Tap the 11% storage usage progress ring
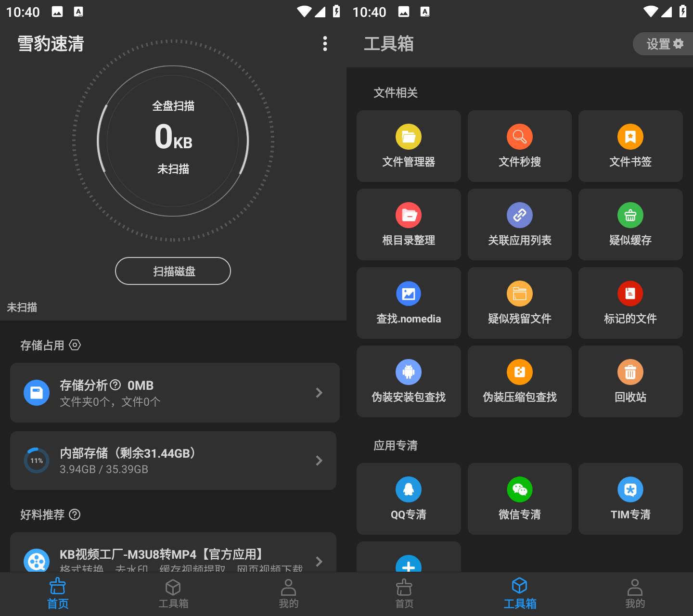 37,460
